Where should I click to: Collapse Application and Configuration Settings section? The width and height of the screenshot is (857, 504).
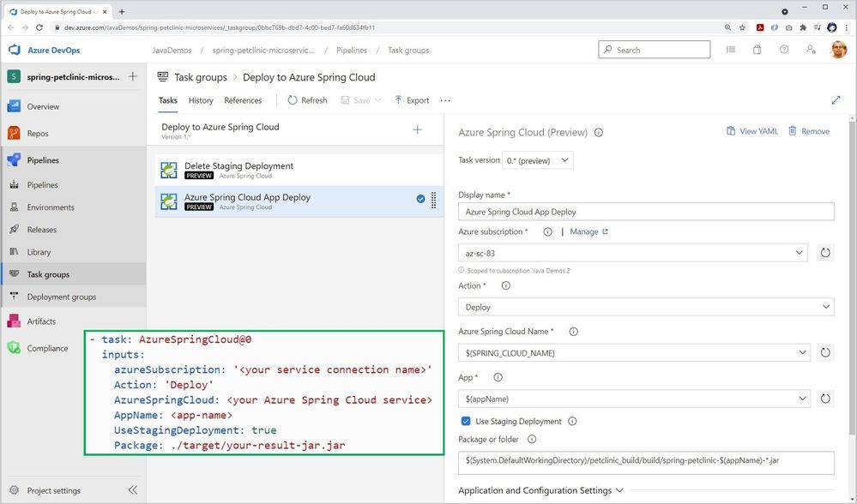point(541,490)
